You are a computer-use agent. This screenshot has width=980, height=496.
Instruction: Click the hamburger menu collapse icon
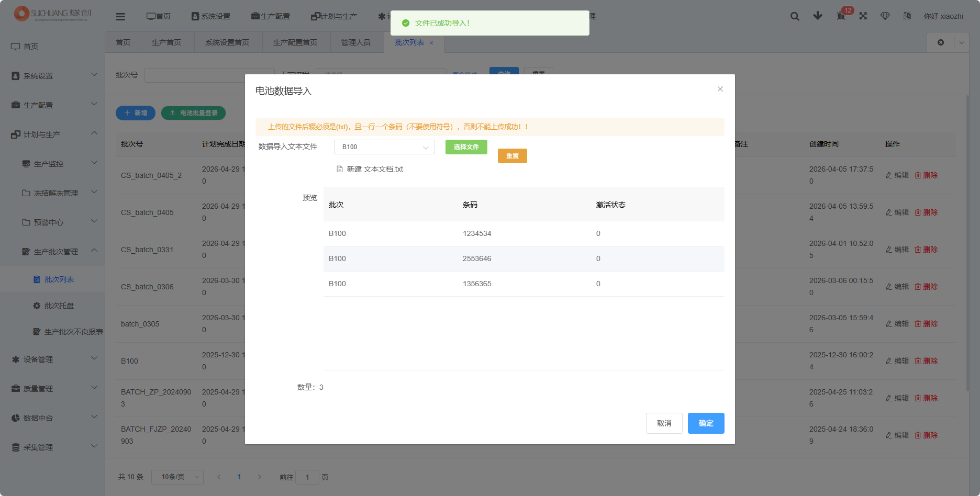click(x=120, y=17)
